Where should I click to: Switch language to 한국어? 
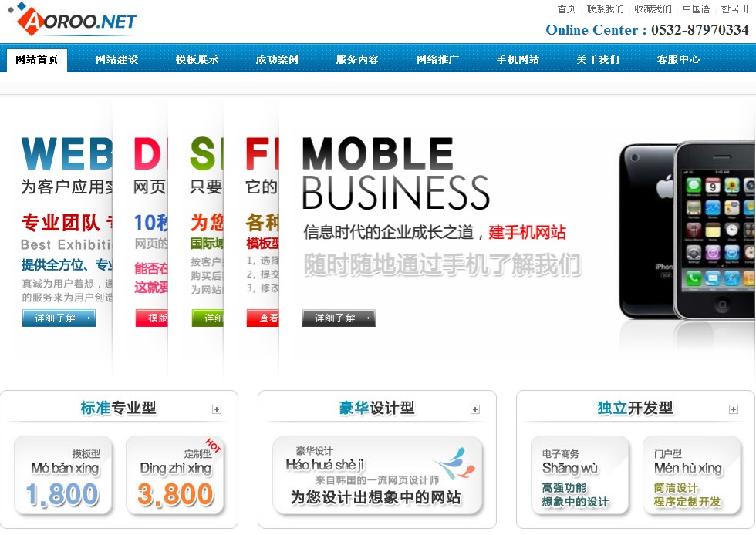(x=734, y=8)
